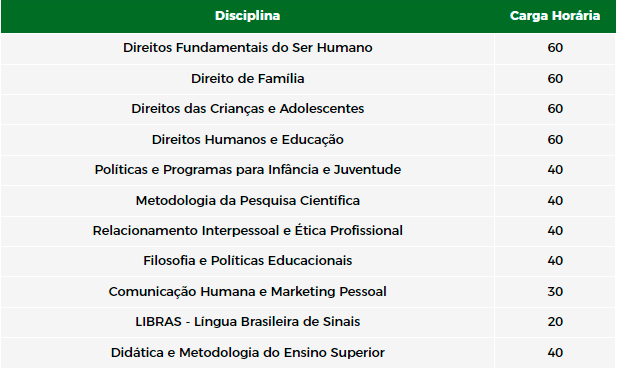The width and height of the screenshot is (617, 369).
Task: Click the 30 hours value for Comunicação Humana
Action: click(x=555, y=292)
